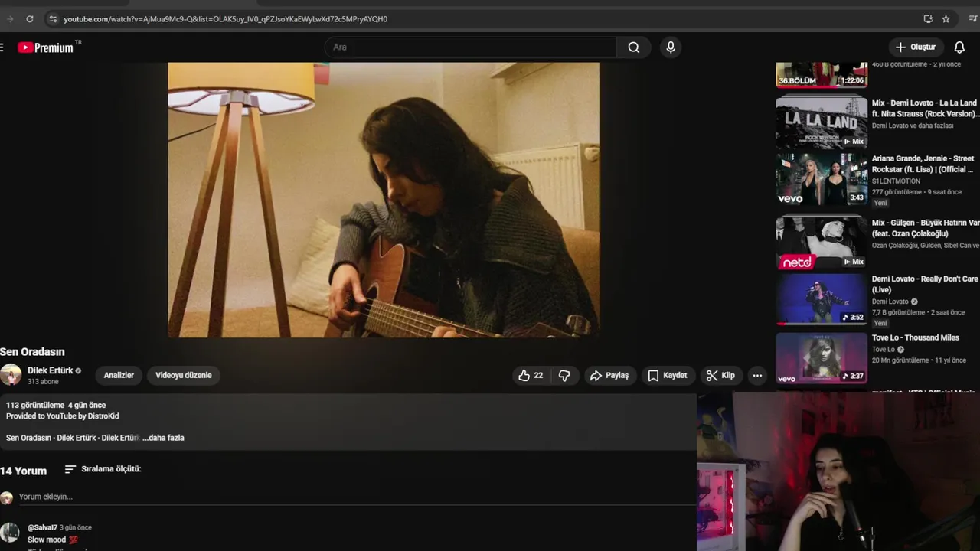This screenshot has height=551, width=980.
Task: Open the 36.BÖLÜM video thumbnail
Action: point(822,75)
